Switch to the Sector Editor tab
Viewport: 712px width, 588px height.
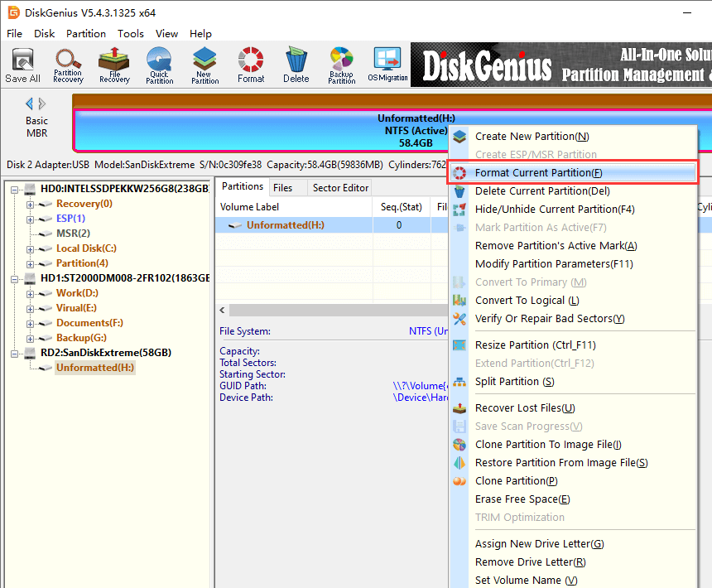tap(340, 188)
